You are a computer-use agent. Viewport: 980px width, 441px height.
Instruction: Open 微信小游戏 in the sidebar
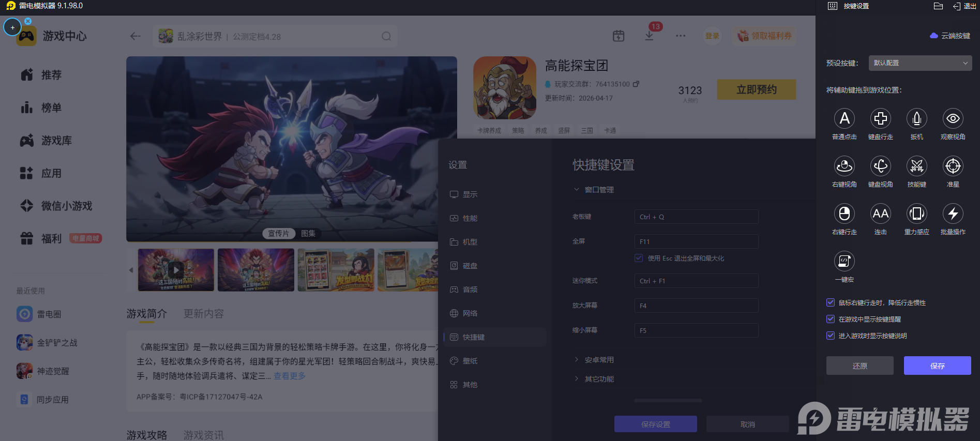tap(56, 206)
